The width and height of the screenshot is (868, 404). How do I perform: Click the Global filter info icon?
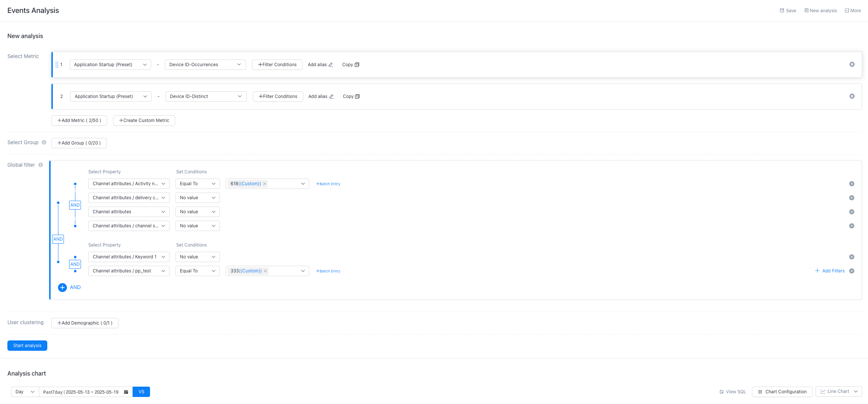(41, 165)
